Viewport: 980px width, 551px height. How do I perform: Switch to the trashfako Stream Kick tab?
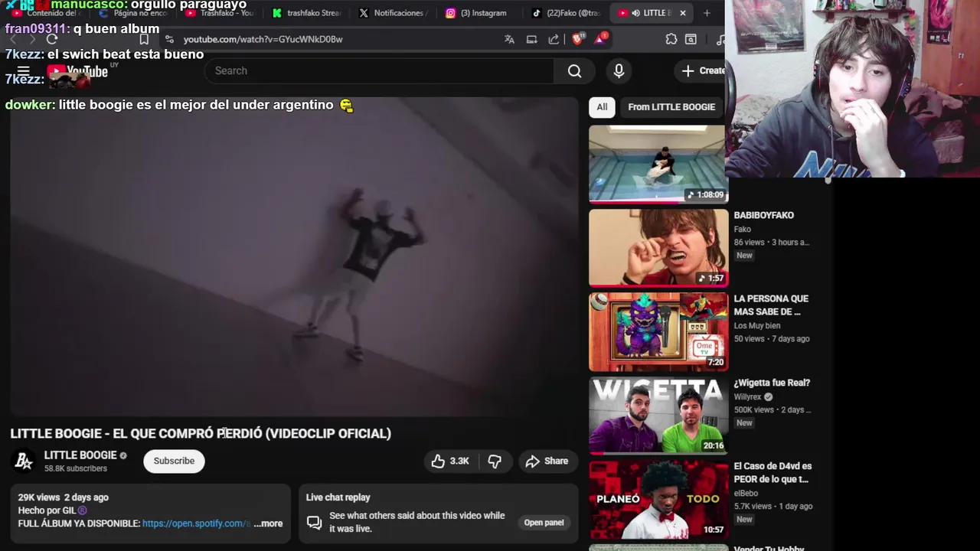(x=306, y=13)
